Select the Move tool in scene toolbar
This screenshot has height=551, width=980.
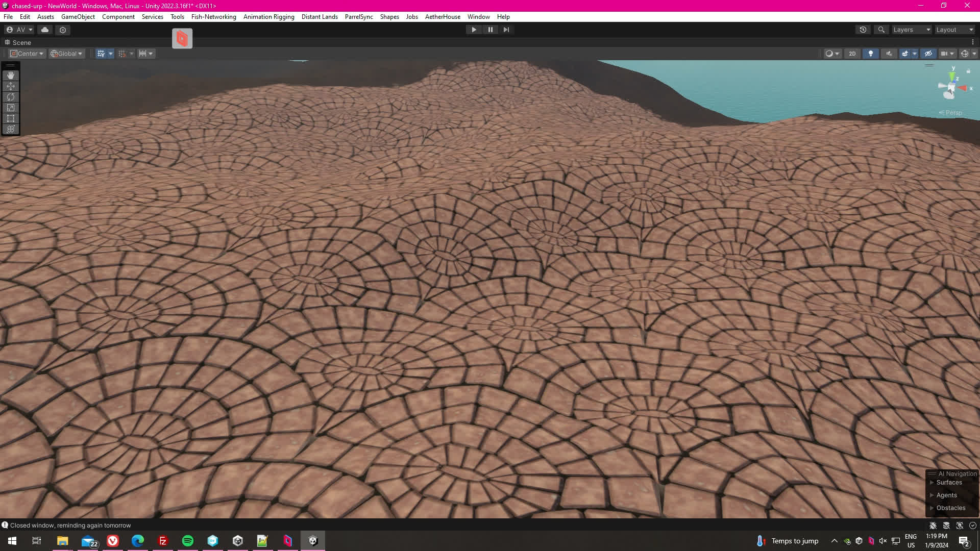[x=11, y=86]
